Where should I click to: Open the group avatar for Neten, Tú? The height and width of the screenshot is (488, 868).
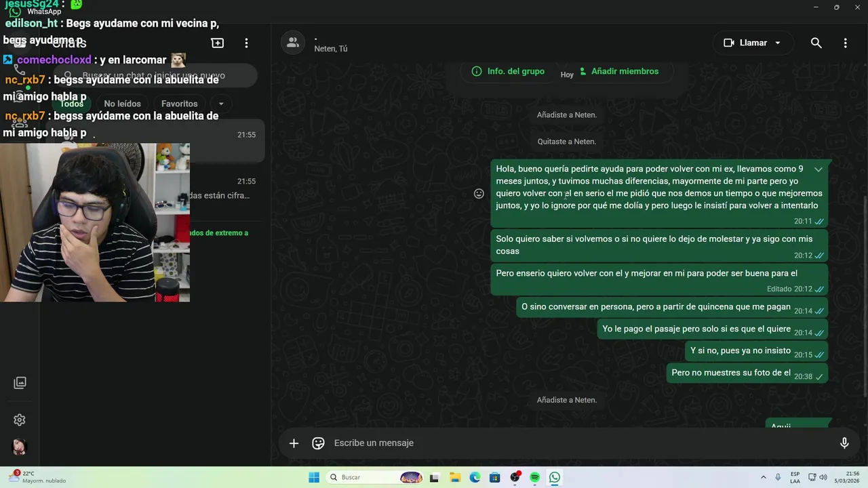293,43
